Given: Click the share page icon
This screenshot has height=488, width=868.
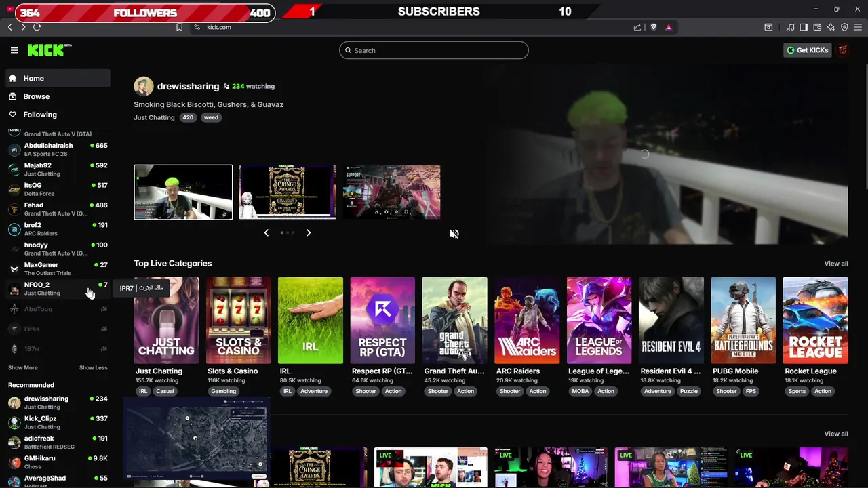Looking at the screenshot, I should (x=637, y=27).
